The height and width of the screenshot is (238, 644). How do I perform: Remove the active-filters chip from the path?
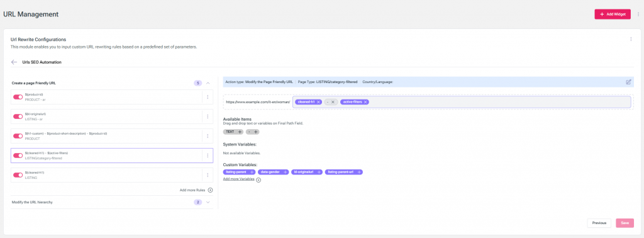[x=365, y=102]
